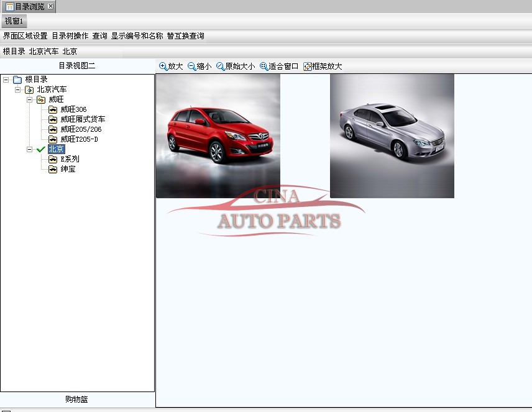Open the 目录树操作 menu

(x=70, y=36)
